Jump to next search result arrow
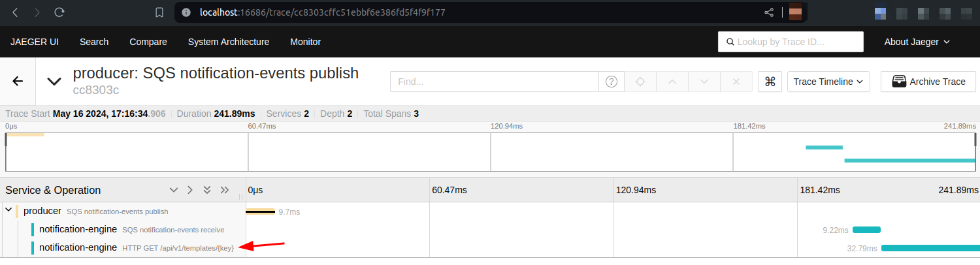Image resolution: width=980 pixels, height=265 pixels. pos(704,82)
